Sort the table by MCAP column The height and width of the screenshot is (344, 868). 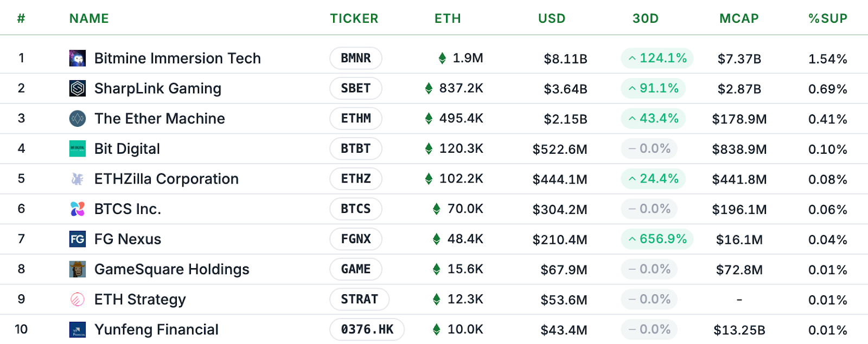click(738, 18)
